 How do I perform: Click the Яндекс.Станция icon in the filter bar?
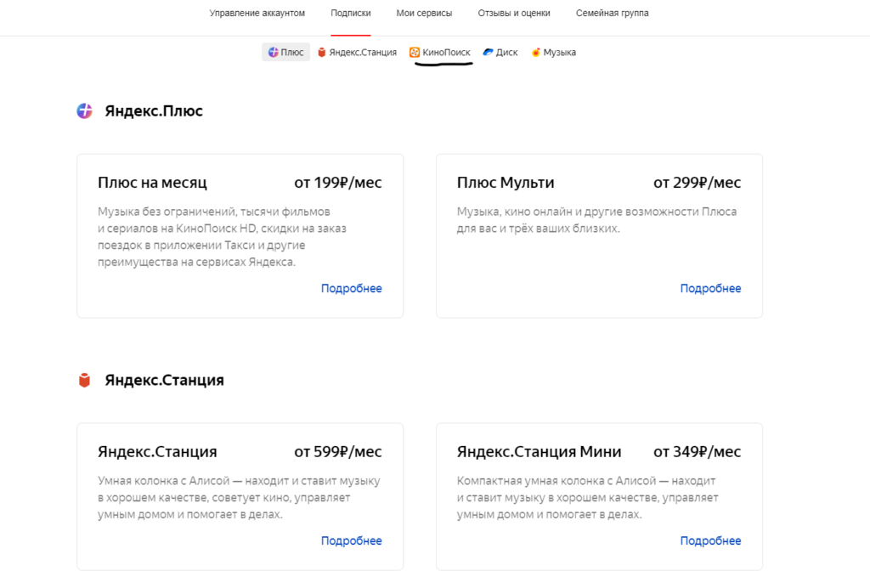321,52
